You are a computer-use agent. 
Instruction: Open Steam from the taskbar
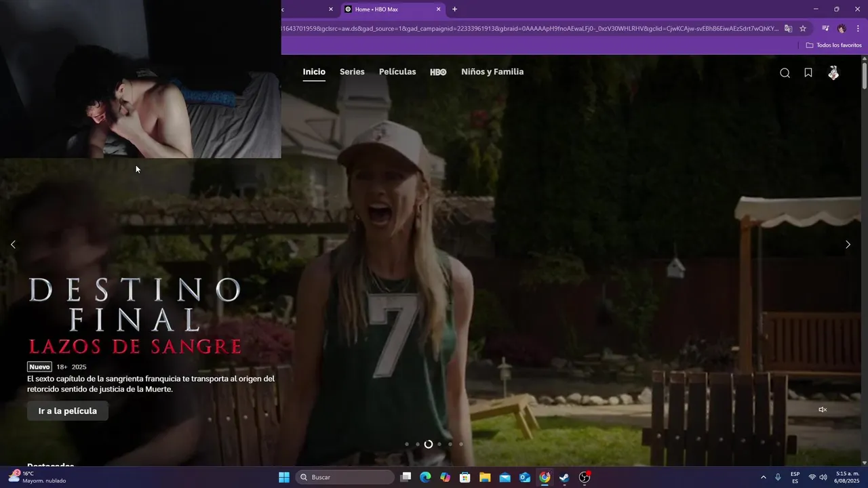point(564,477)
